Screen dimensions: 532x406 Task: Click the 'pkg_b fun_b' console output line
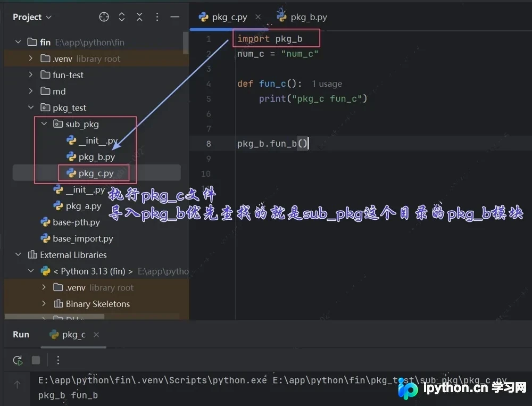coord(68,395)
